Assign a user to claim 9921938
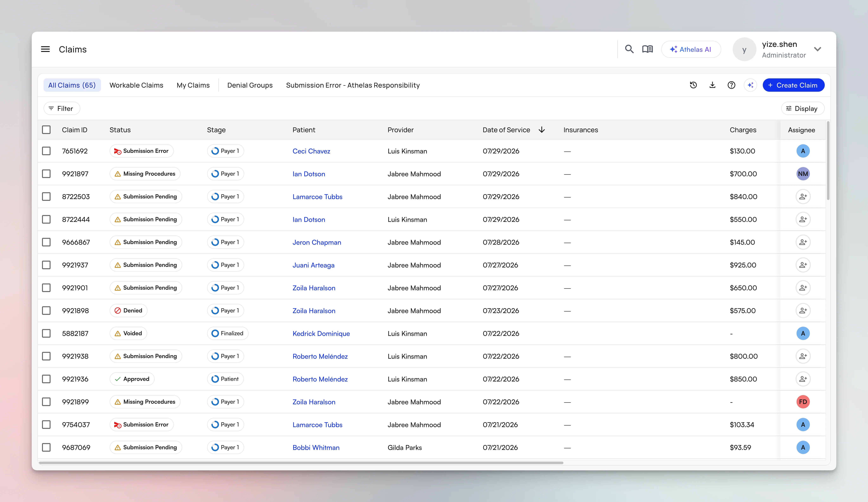 pos(803,356)
